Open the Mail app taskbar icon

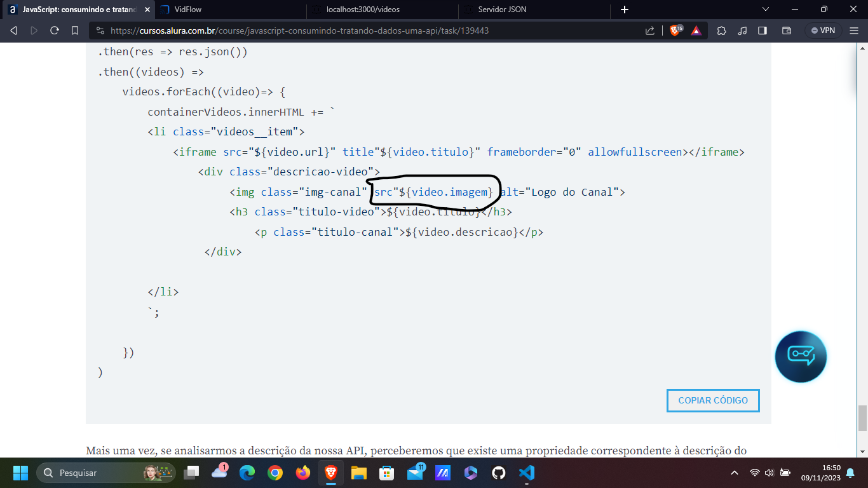tap(415, 473)
